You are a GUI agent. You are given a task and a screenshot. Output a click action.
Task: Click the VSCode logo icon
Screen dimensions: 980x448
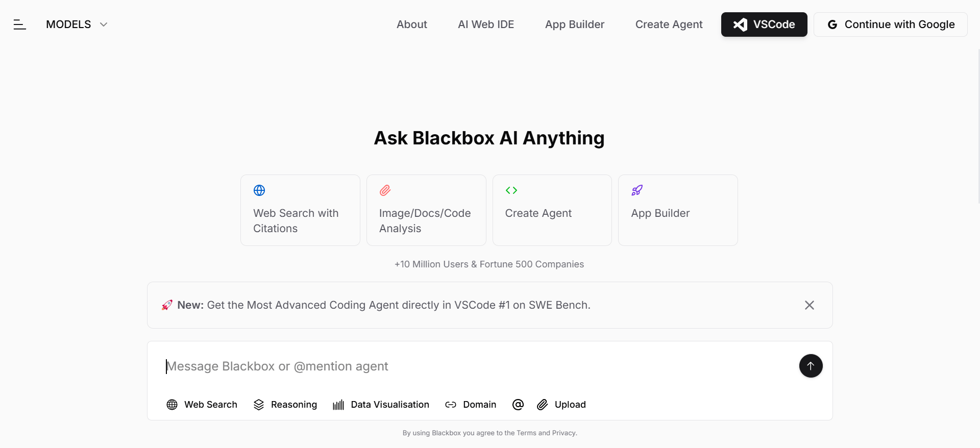[740, 24]
